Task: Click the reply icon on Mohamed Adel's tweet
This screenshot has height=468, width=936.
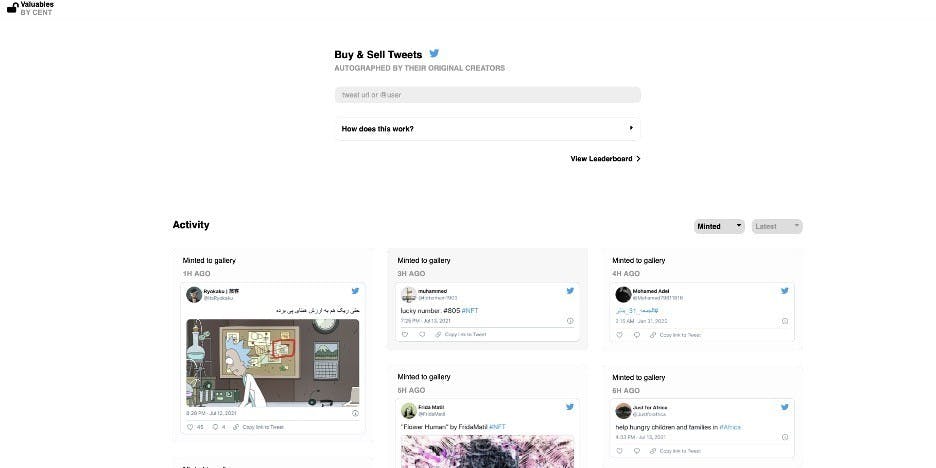Action: [x=636, y=335]
